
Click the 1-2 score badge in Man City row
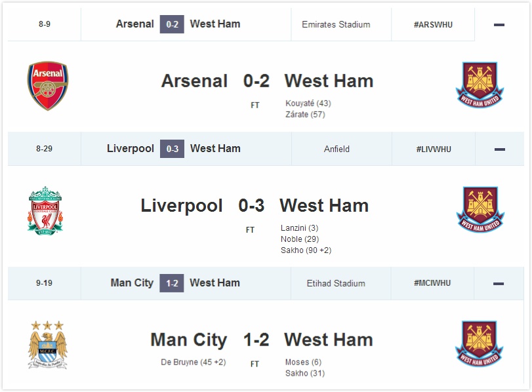(x=172, y=283)
